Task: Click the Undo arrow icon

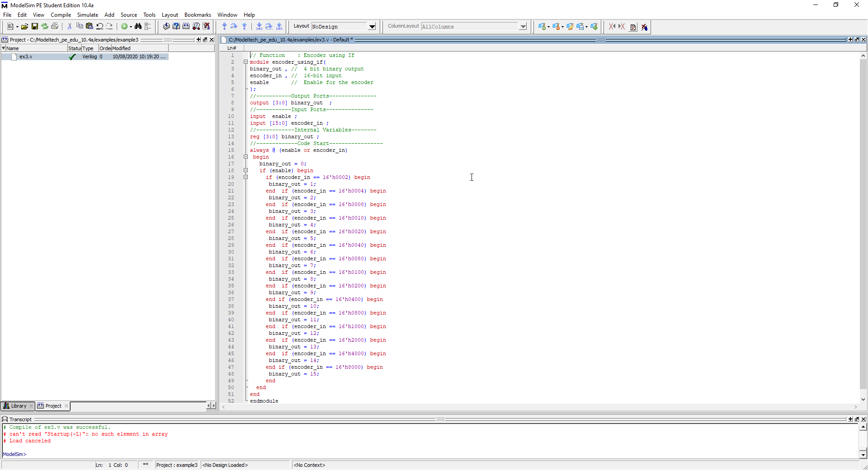Action: pyautogui.click(x=99, y=27)
